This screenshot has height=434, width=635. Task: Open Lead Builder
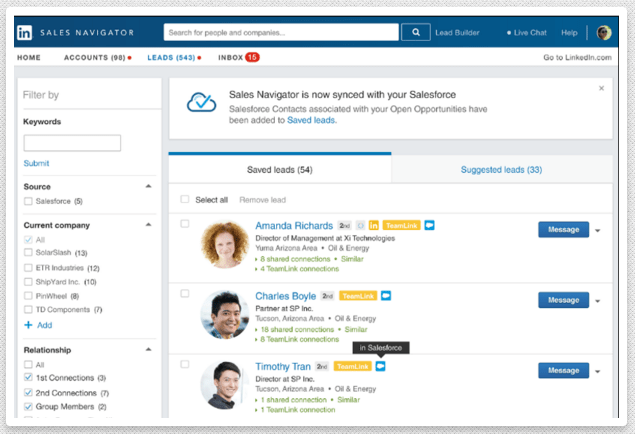pos(457,33)
